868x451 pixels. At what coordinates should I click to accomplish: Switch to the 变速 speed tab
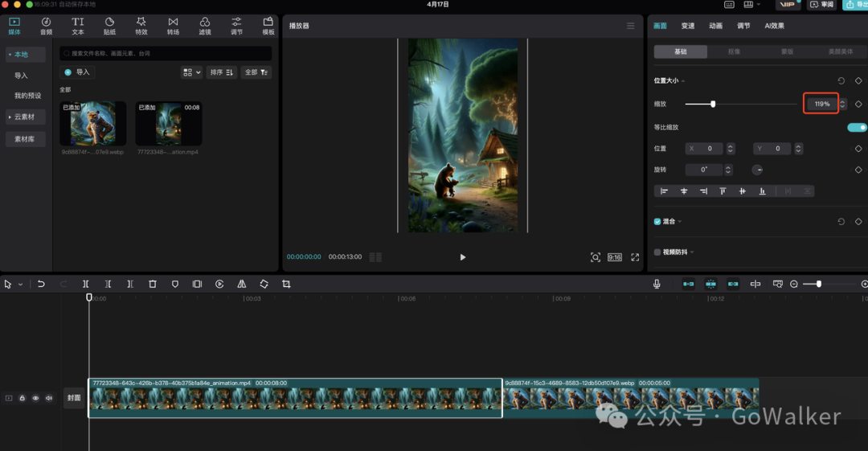click(688, 26)
